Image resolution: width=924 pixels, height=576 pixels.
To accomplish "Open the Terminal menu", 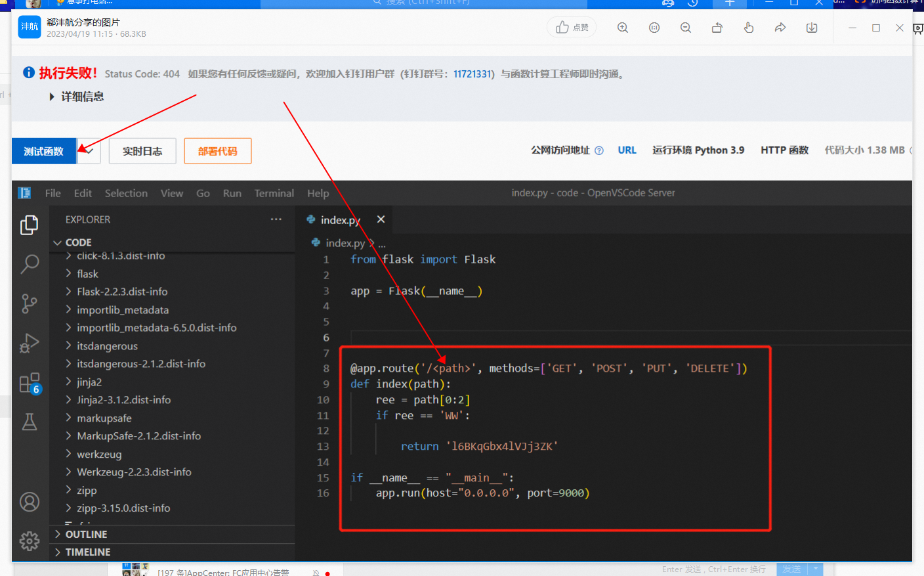I will pos(274,193).
